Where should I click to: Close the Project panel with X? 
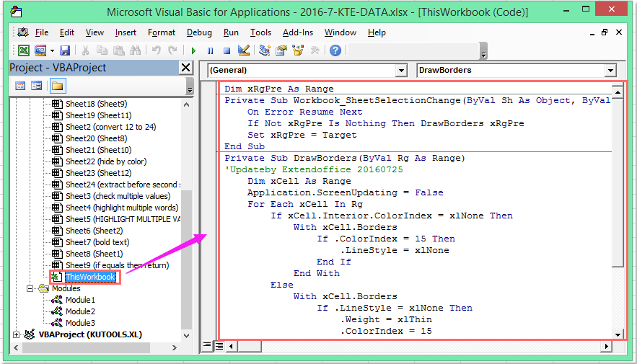185,68
